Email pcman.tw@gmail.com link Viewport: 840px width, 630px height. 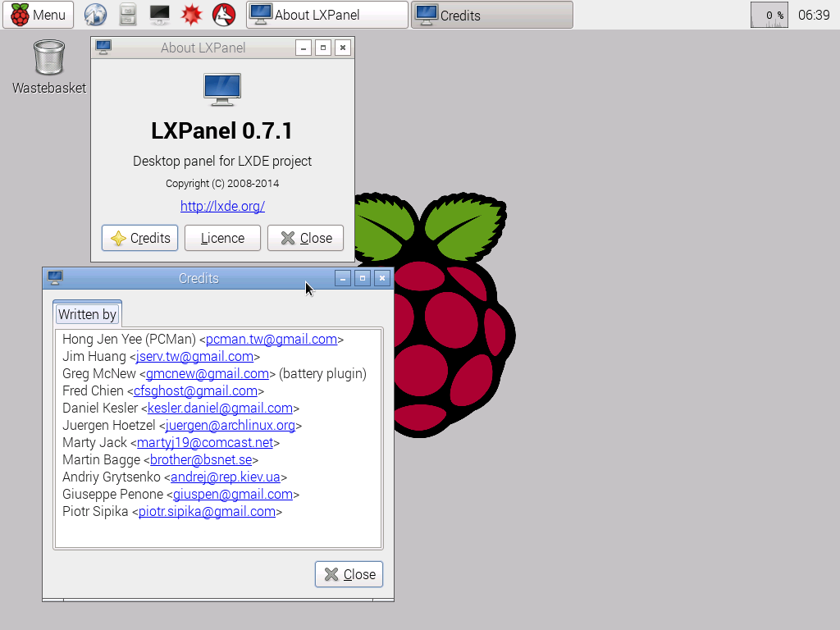click(x=271, y=339)
